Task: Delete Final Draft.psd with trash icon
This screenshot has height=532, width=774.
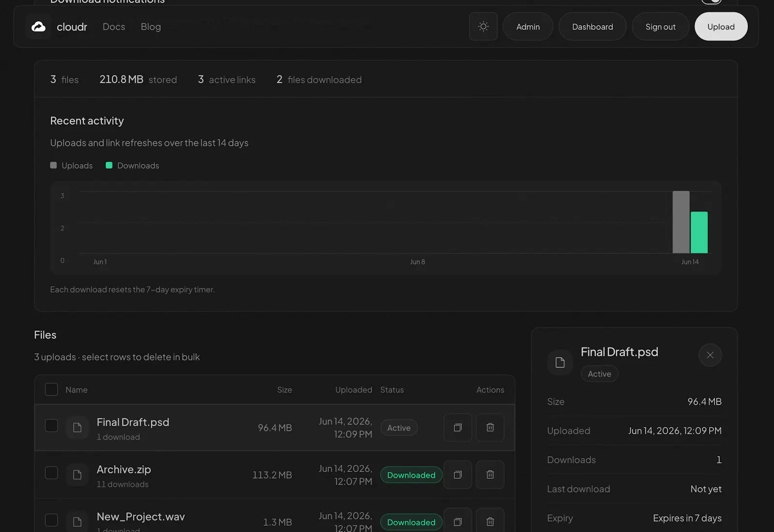Action: point(490,428)
